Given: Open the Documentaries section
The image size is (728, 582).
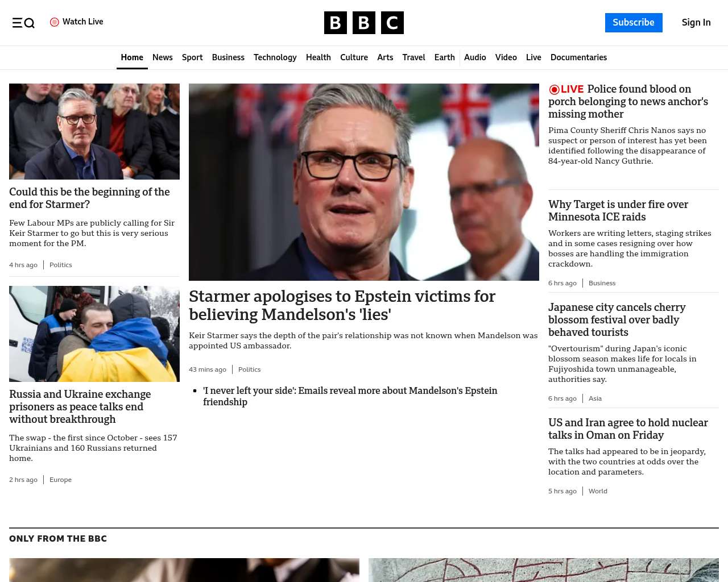Looking at the screenshot, I should tap(578, 57).
